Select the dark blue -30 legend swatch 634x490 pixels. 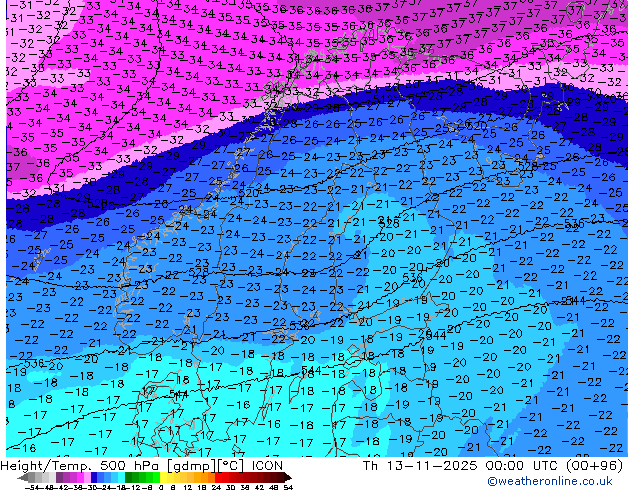(x=94, y=477)
